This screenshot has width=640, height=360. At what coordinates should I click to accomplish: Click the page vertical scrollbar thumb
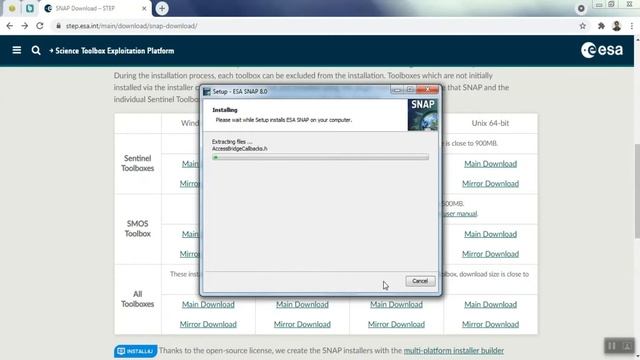(x=637, y=191)
